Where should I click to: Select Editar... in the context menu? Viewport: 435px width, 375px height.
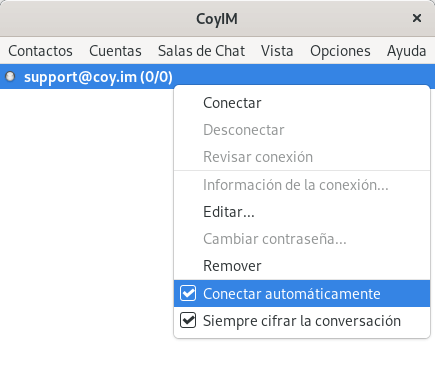pyautogui.click(x=302, y=212)
